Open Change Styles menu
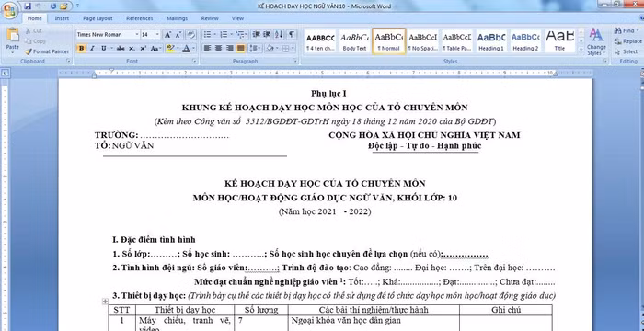 tap(596, 41)
